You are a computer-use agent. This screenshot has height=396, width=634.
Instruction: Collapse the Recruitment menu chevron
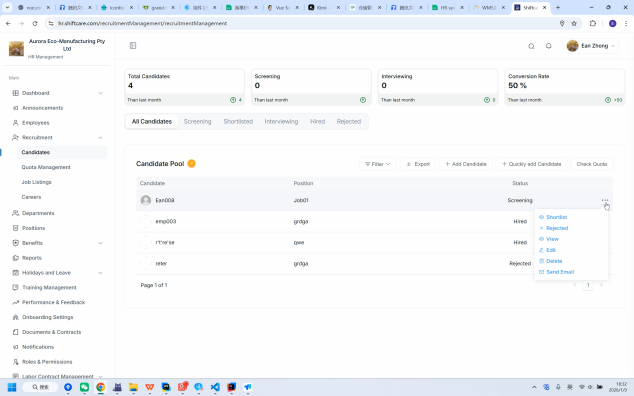(100, 138)
